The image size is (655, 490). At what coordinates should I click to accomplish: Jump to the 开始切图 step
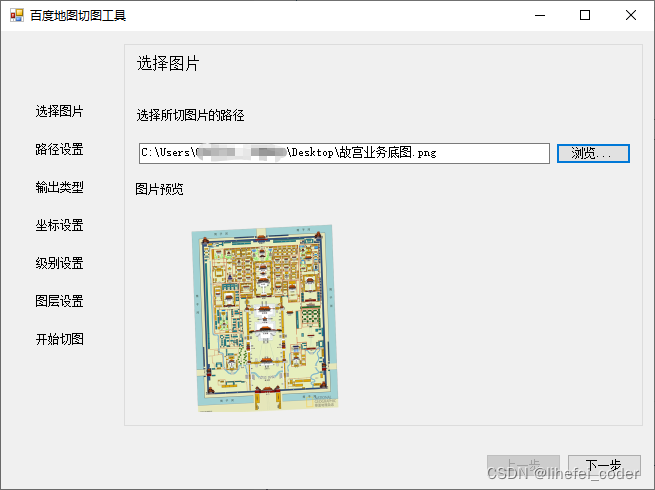(x=59, y=339)
